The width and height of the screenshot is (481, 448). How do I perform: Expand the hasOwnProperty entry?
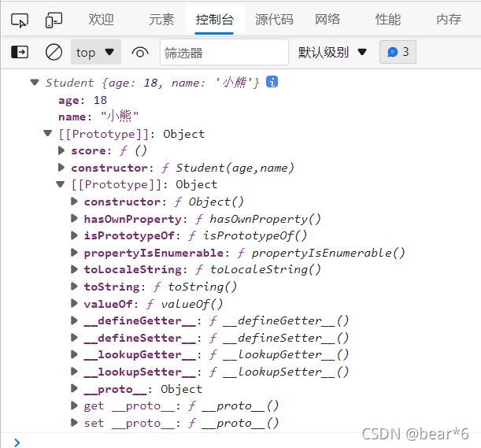[x=74, y=219]
